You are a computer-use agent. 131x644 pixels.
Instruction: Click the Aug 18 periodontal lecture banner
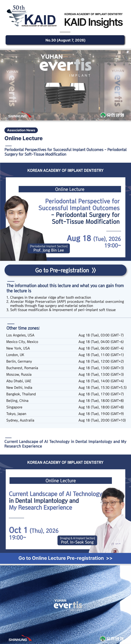tap(65, 212)
